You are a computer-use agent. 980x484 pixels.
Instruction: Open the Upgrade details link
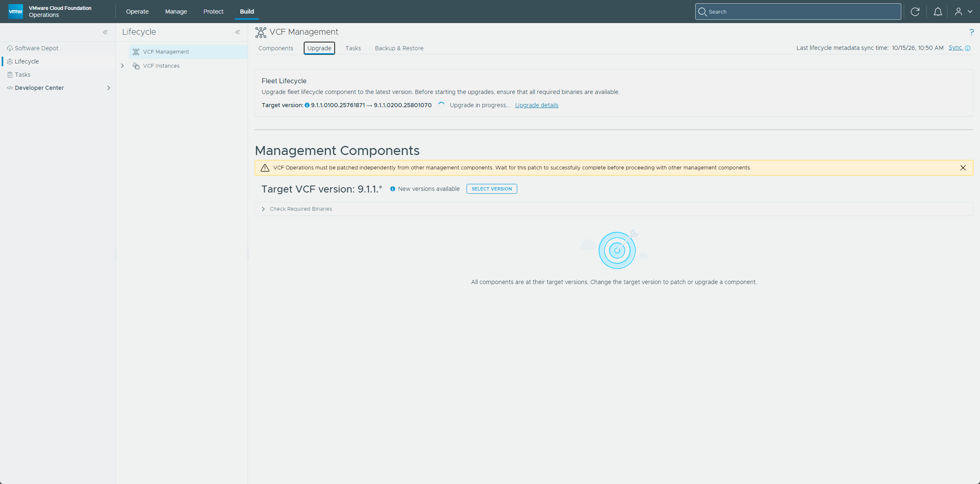537,105
